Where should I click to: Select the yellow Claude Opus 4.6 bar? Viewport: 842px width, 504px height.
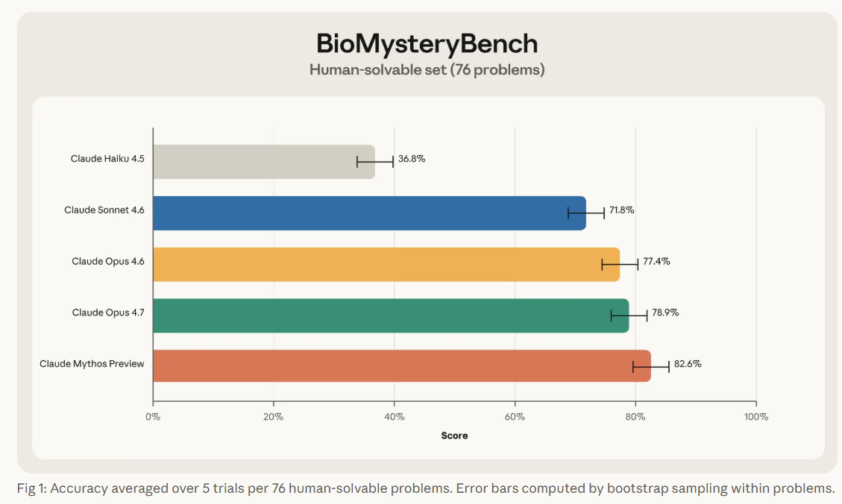pyautogui.click(x=386, y=264)
